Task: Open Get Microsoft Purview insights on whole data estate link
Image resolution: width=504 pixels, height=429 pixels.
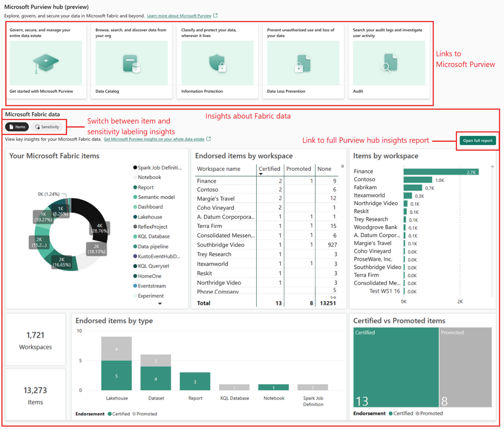Action: [154, 139]
